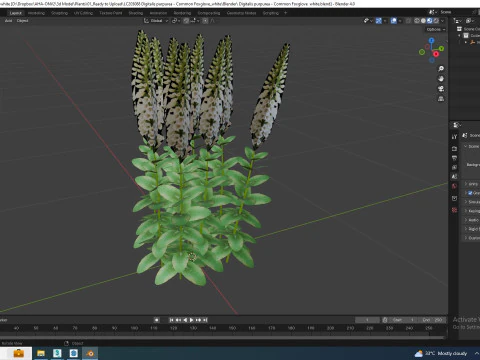Open properties editor type selector
This screenshot has height=360, width=480.
click(457, 125)
